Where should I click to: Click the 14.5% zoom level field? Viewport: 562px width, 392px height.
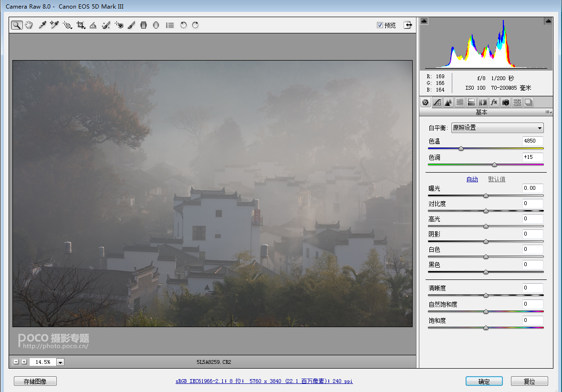[x=42, y=362]
